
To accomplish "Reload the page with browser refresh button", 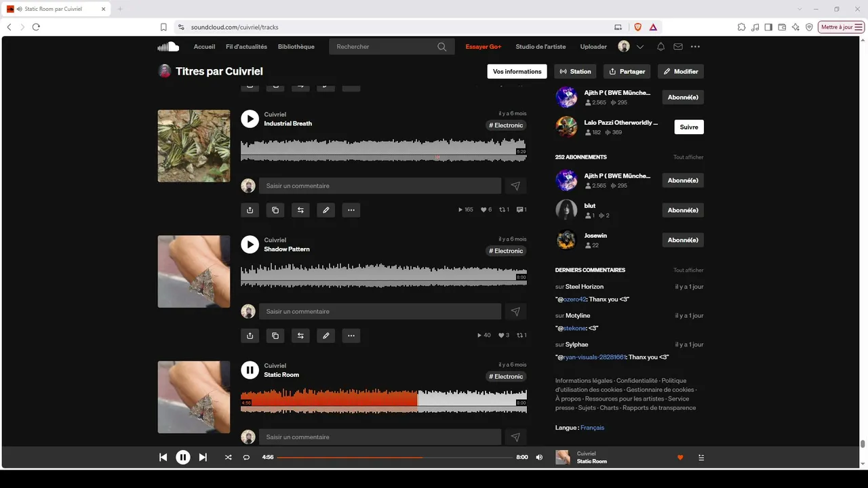I will point(36,27).
